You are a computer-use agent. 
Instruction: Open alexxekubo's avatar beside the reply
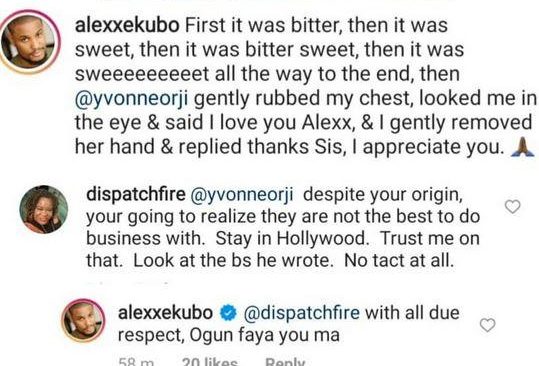pos(84,320)
